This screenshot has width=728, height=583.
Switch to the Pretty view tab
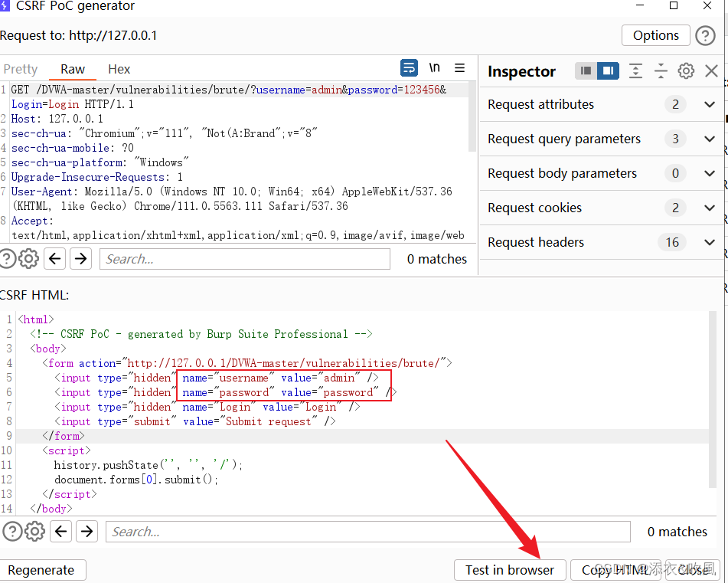pos(21,69)
